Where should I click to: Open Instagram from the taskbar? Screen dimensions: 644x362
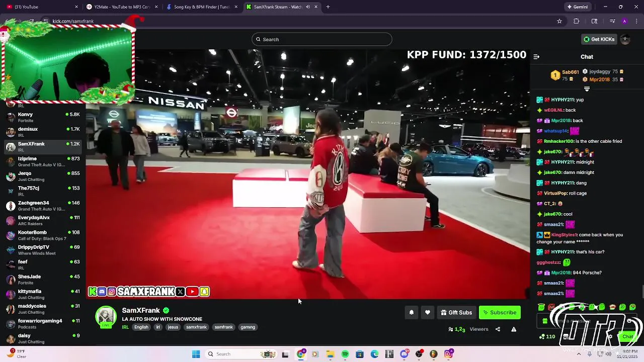coord(448,354)
